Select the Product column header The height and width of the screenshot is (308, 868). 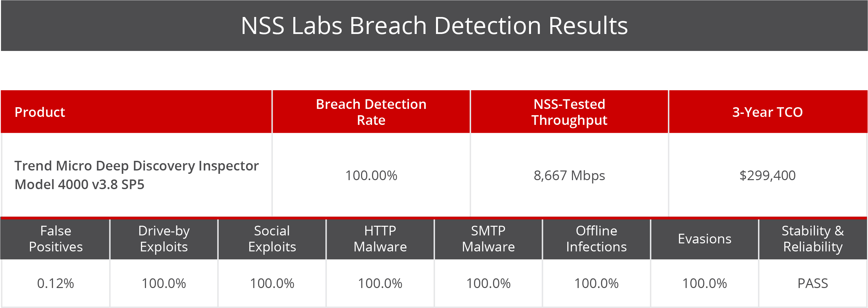[40, 112]
